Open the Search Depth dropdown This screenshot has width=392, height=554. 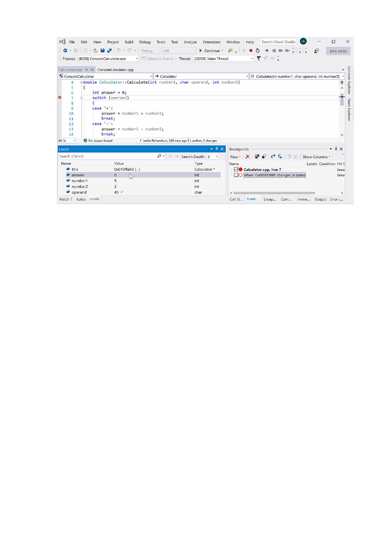(x=213, y=157)
